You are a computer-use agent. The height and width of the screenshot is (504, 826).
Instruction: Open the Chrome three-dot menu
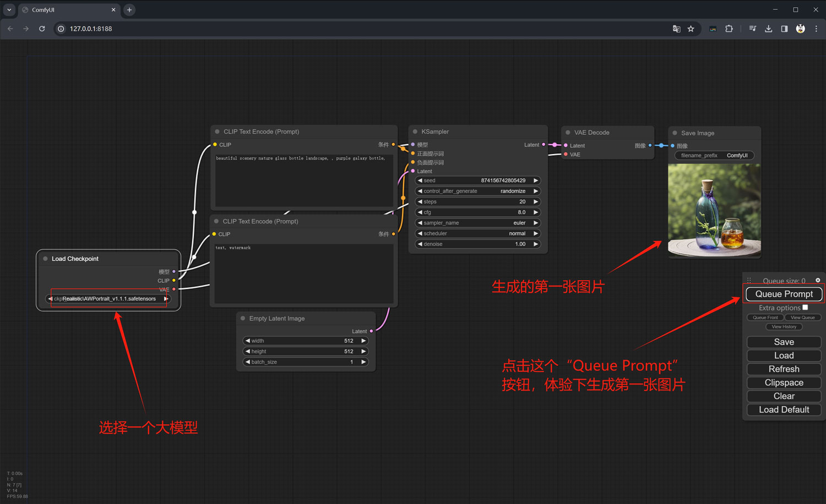817,29
